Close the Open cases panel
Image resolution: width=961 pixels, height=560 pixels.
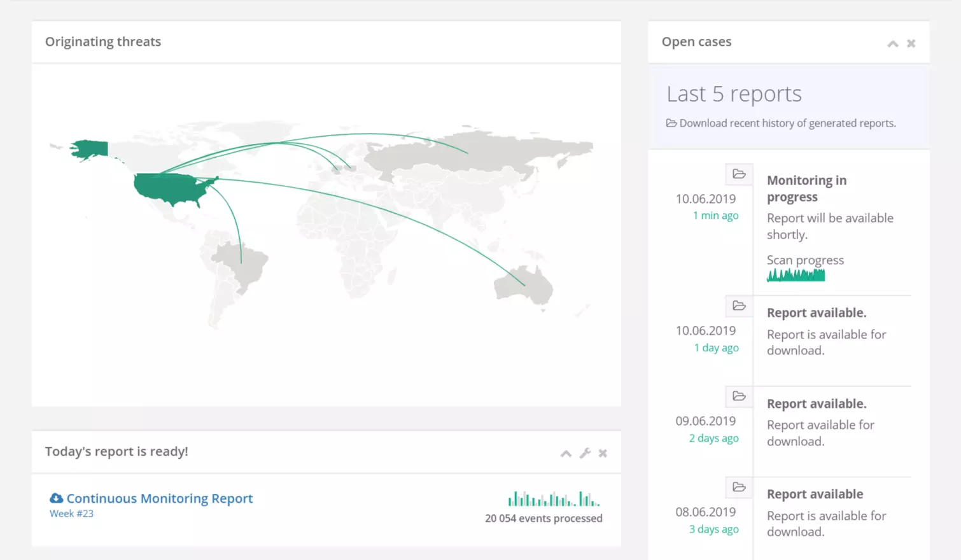(911, 43)
